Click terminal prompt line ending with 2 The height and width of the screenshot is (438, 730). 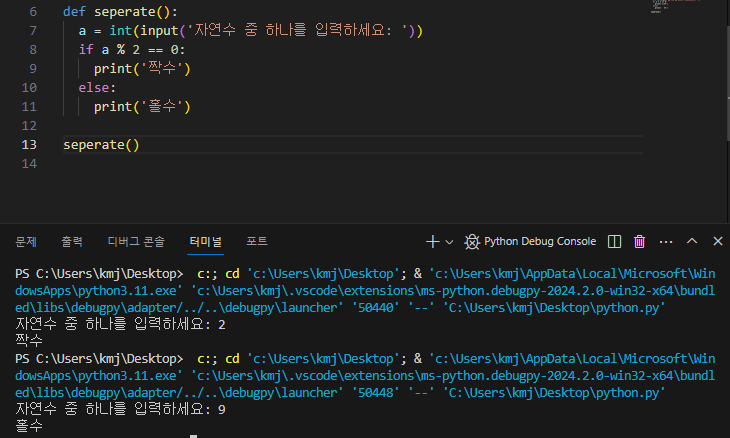pos(120,324)
